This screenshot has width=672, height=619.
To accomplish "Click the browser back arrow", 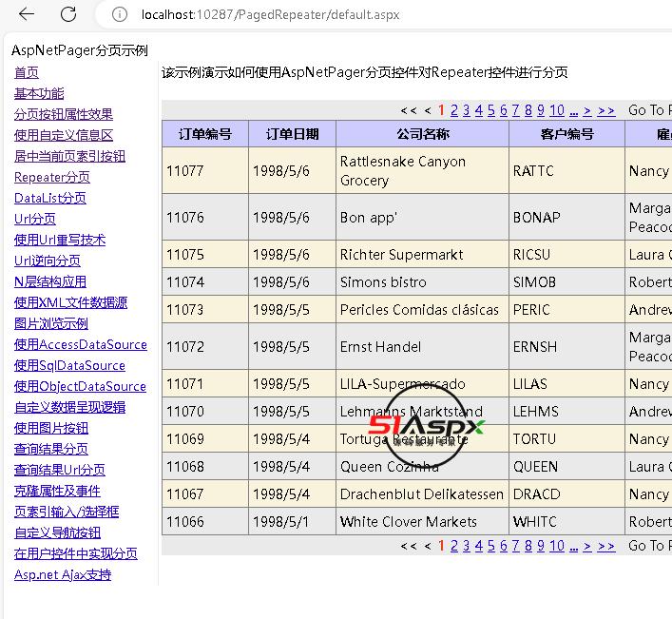I will tap(27, 14).
